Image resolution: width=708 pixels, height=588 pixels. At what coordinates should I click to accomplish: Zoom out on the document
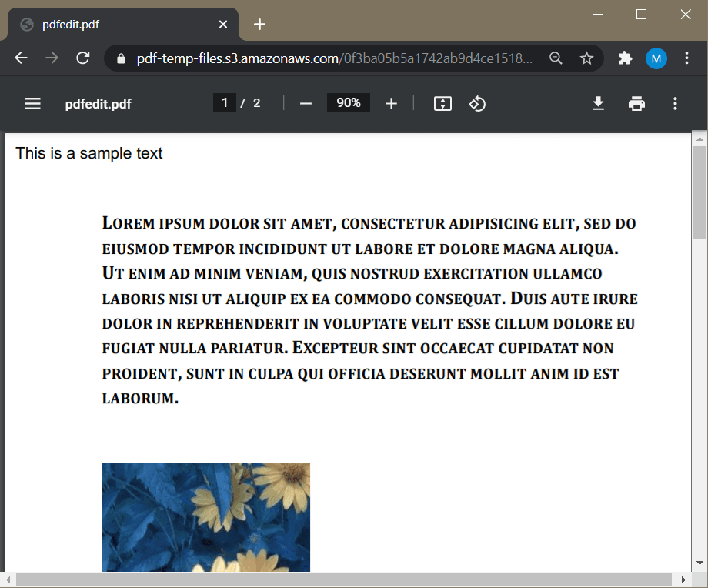pyautogui.click(x=306, y=103)
